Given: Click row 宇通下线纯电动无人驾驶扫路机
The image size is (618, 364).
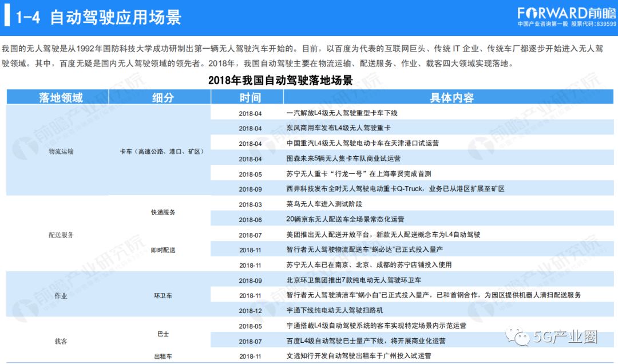Looking at the screenshot, I should 334,310.
